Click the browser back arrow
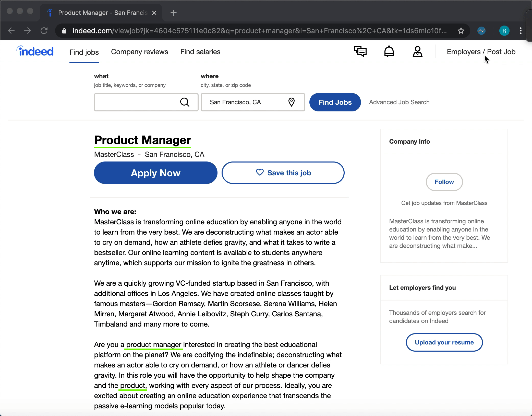The image size is (532, 416). point(11,31)
